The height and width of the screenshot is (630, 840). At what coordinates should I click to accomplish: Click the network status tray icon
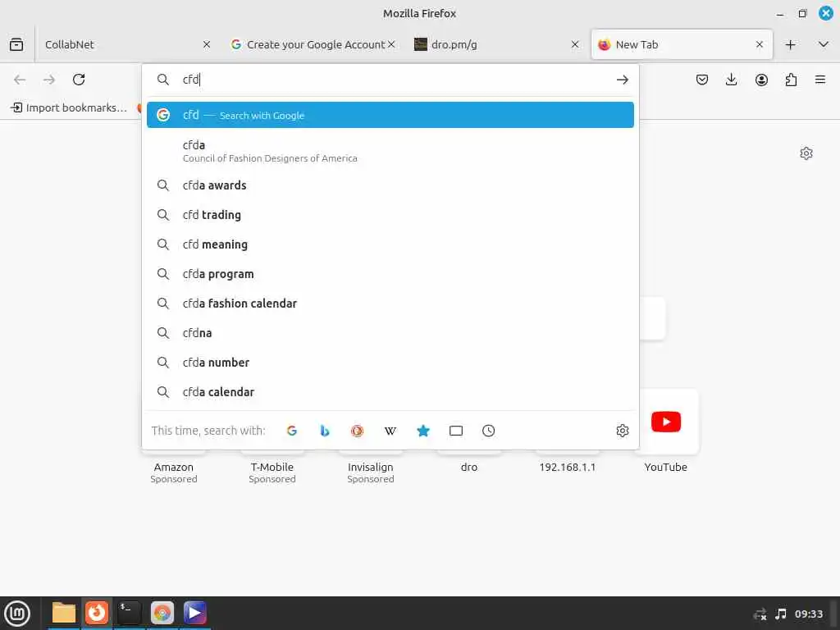[760, 614]
